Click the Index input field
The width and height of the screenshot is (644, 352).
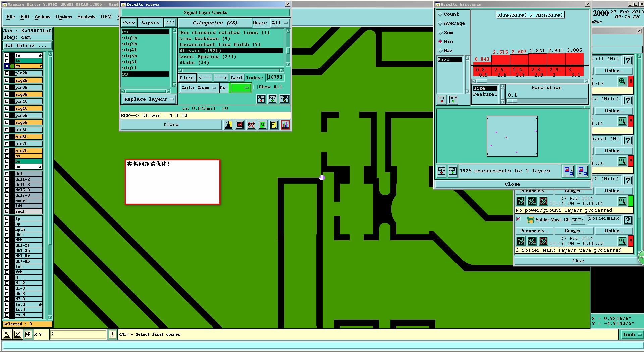click(x=275, y=78)
